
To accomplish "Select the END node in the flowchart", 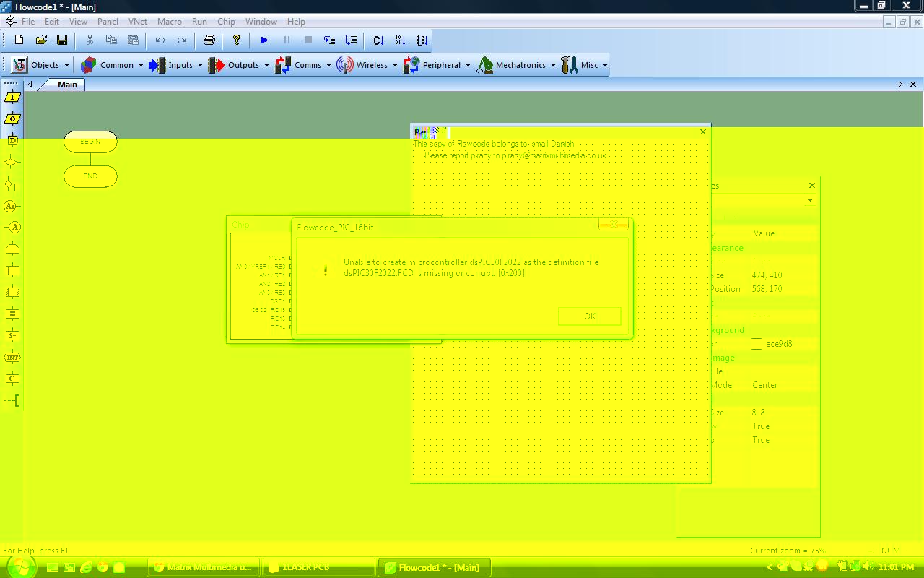I will 90,176.
